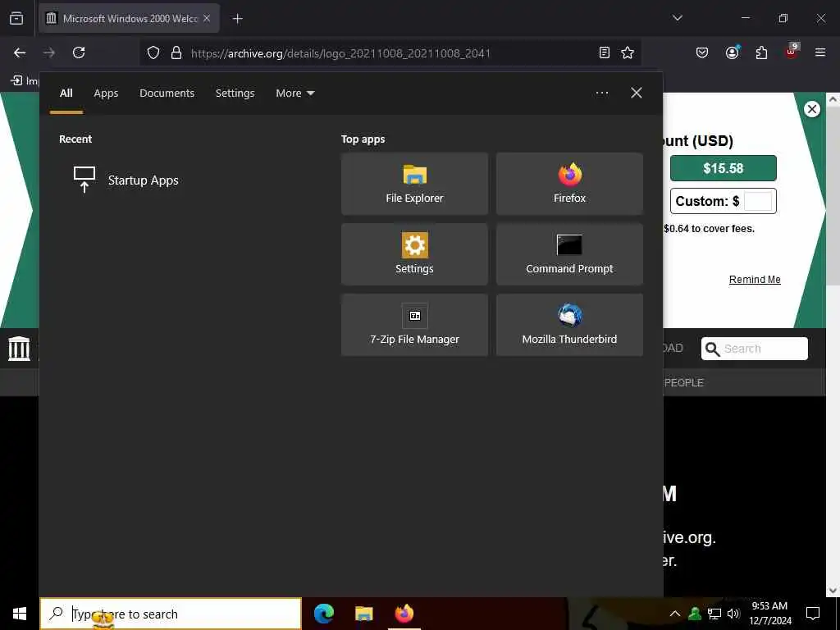Image resolution: width=840 pixels, height=630 pixels.
Task: Switch to the Apps search tab
Action: [x=106, y=94]
